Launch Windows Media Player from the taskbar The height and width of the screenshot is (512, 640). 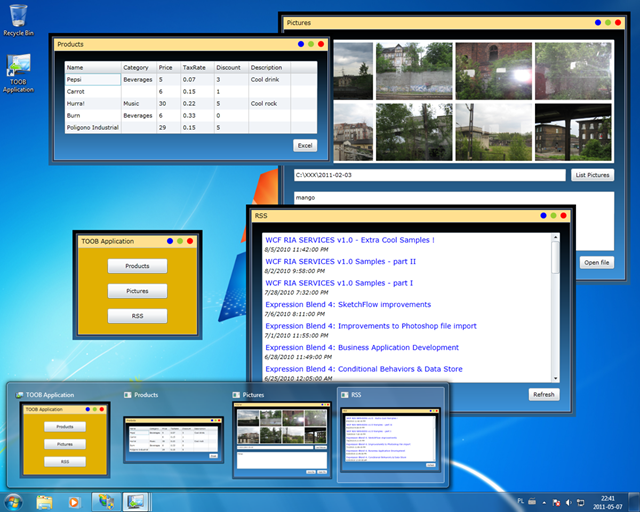74,502
